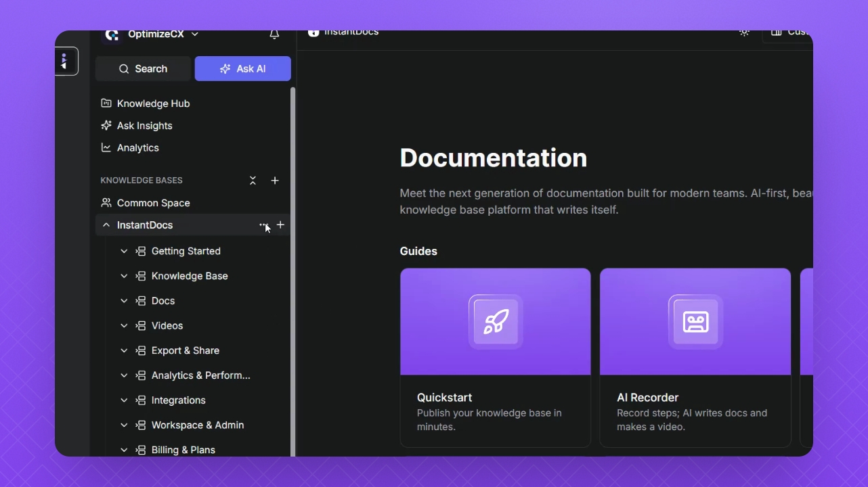Click the AI Recorder cassette icon
The height and width of the screenshot is (487, 868).
(x=695, y=322)
